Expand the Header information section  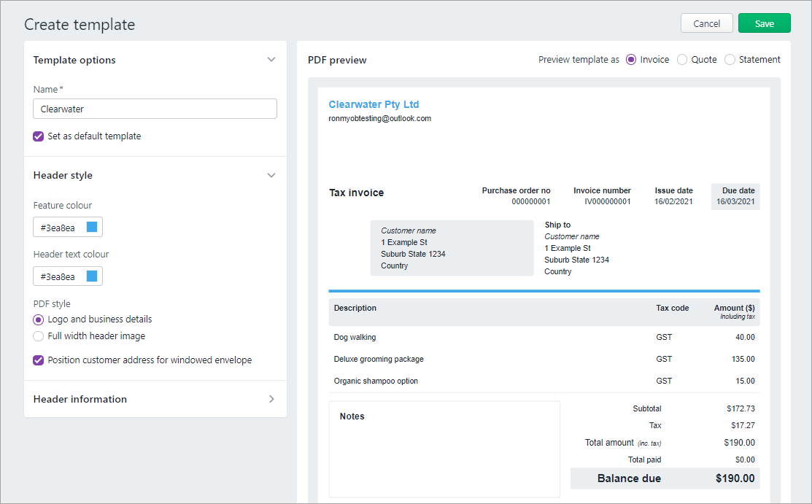pyautogui.click(x=271, y=399)
